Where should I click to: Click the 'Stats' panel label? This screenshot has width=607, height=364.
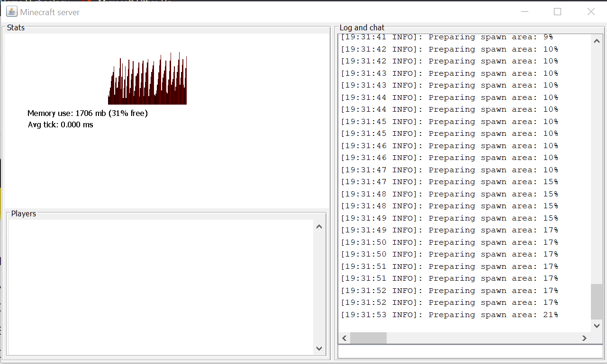(x=16, y=27)
